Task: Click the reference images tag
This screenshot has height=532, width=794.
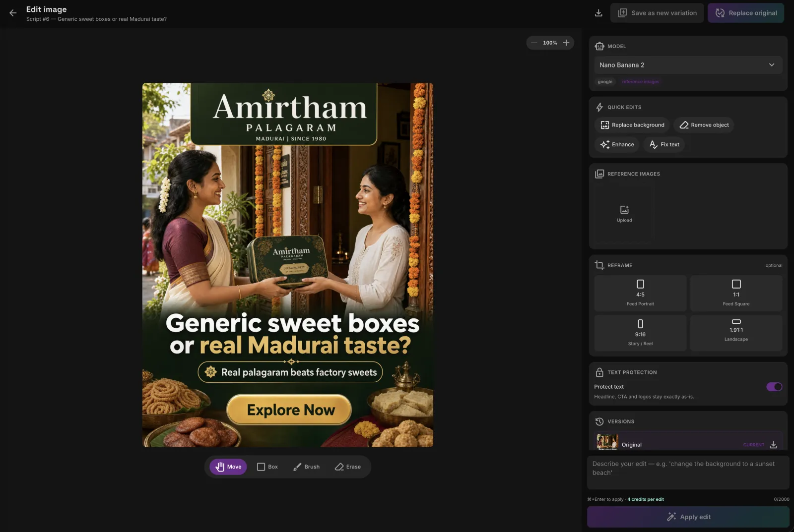Action: [641, 82]
